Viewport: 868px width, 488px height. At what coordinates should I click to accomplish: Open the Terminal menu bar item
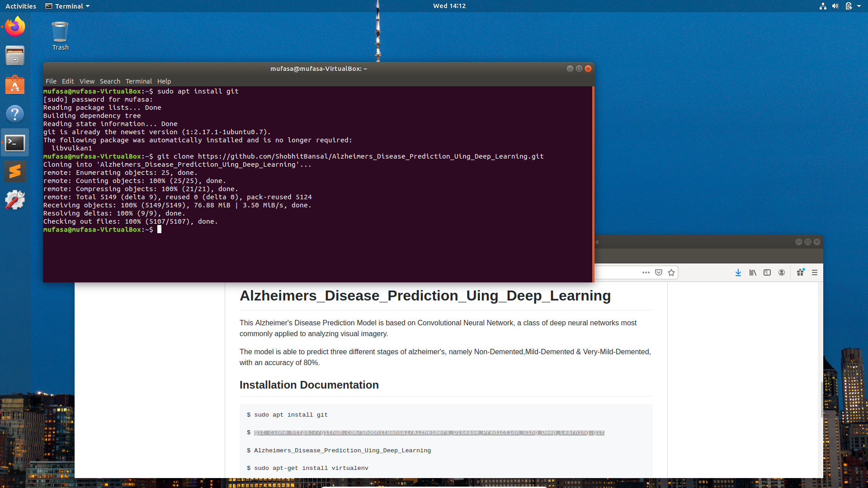(x=138, y=81)
